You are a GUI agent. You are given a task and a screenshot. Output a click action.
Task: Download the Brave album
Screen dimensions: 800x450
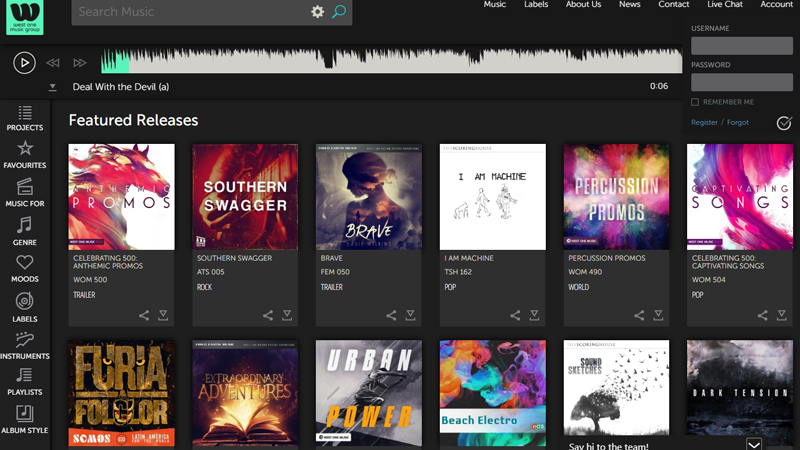[x=411, y=315]
